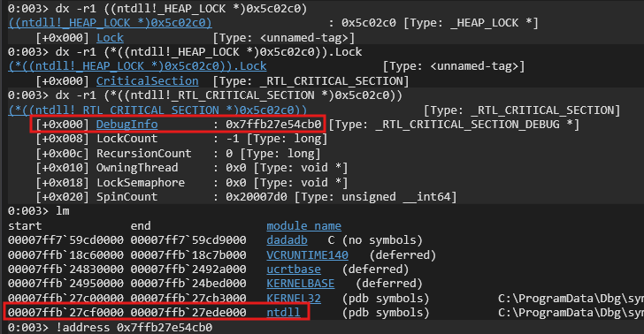644x334 pixels.
Task: Click the LockCount field row
Action: click(181, 139)
